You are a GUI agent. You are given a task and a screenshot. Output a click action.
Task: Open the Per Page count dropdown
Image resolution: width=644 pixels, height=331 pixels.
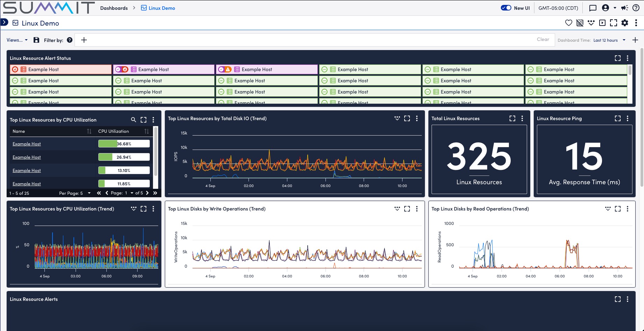(89, 193)
